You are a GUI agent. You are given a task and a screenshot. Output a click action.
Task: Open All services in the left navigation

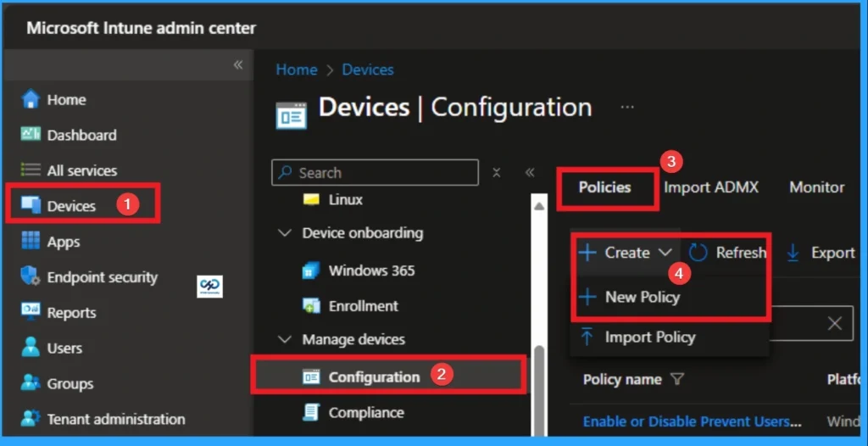pyautogui.click(x=82, y=170)
